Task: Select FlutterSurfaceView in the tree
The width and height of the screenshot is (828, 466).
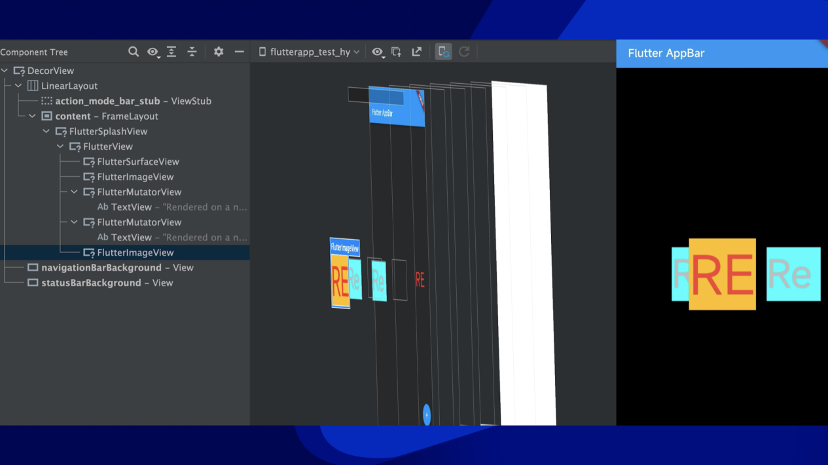Action: click(137, 162)
